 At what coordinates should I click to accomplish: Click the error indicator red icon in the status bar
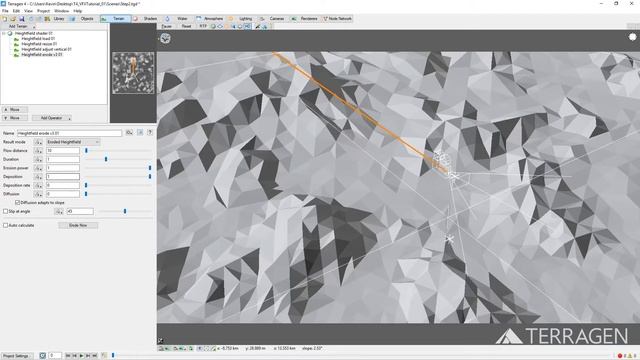point(620,356)
